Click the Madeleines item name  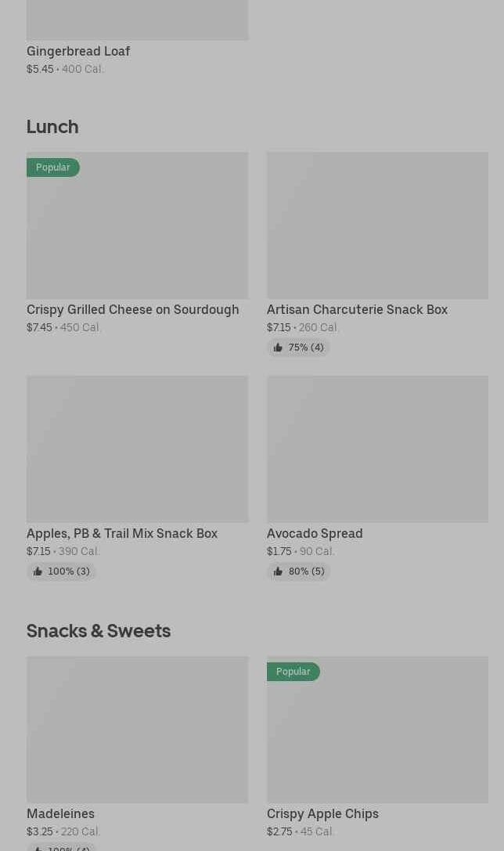(x=60, y=813)
